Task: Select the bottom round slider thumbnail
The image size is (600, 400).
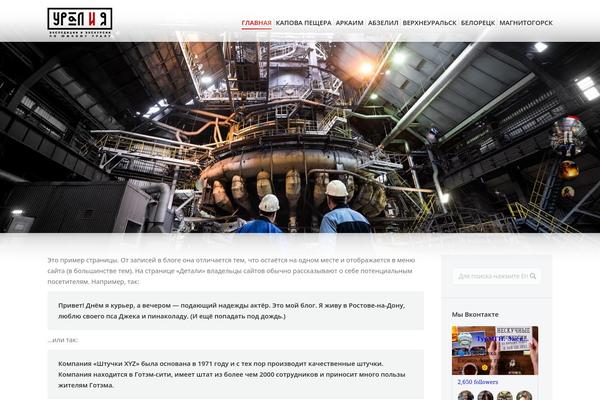Action: [x=568, y=192]
